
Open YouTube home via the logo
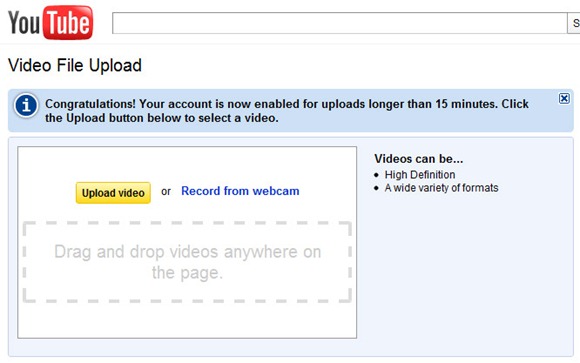50,23
